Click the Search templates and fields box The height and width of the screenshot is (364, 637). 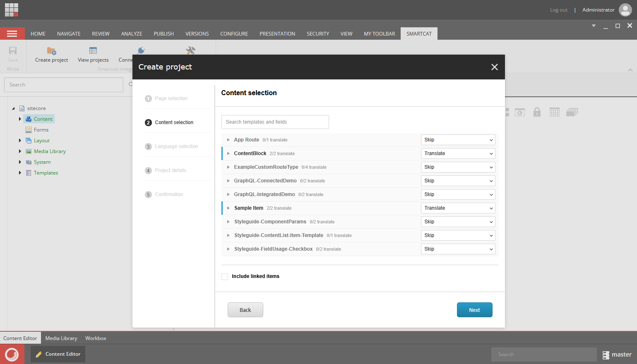click(x=275, y=122)
